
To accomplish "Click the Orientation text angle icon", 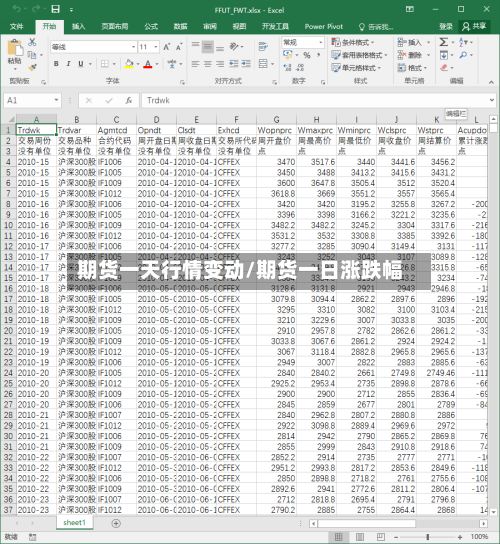I will pos(234,46).
